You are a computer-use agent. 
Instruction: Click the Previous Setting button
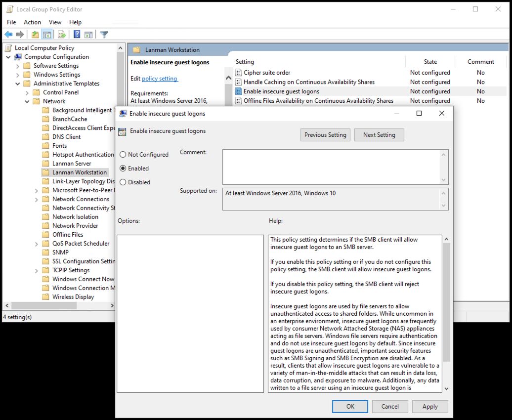pos(325,135)
